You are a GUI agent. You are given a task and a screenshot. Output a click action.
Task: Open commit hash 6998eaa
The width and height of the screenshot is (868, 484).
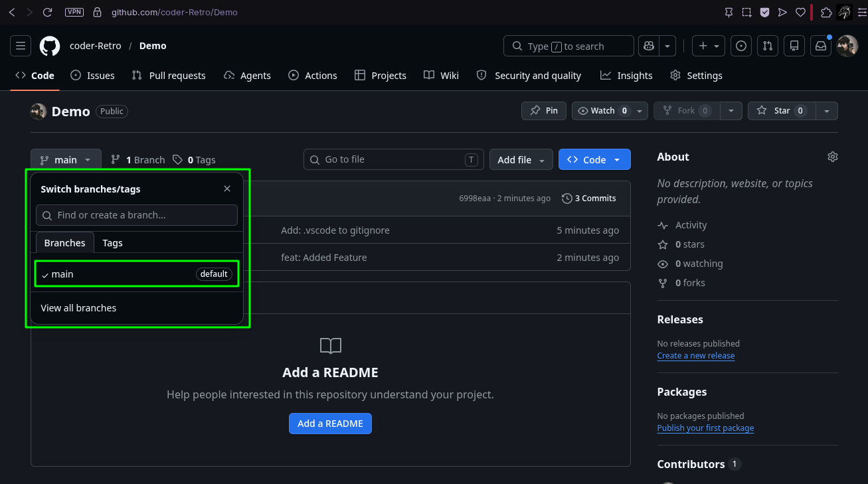(x=475, y=198)
